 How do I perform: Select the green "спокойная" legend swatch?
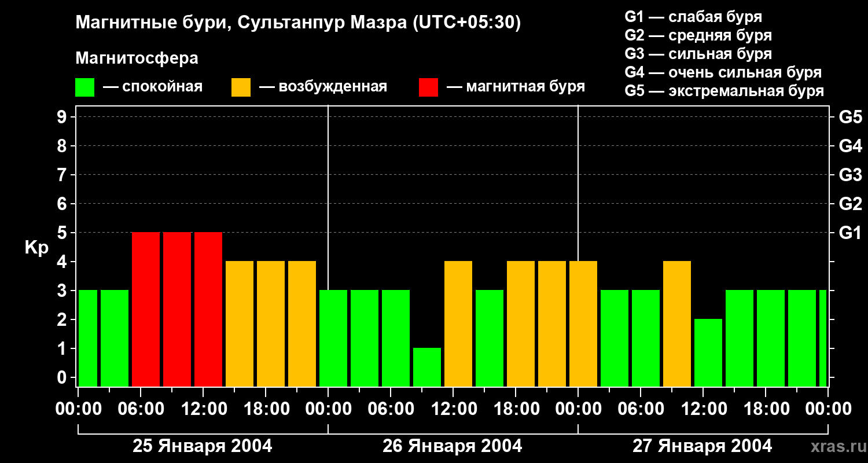[85, 87]
